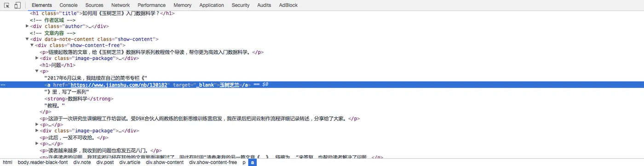The image size is (644, 166).
Task: Open the AdBlock panel tab
Action: coord(288,5)
